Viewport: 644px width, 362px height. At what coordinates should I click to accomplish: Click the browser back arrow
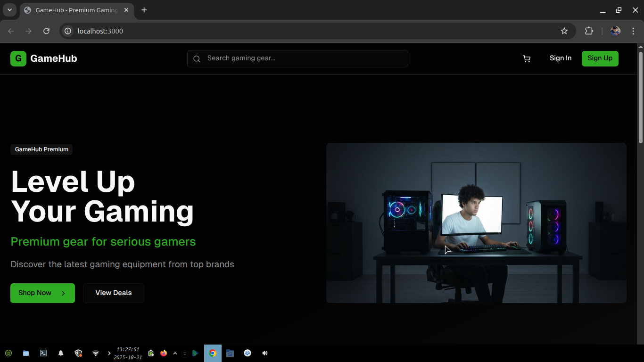(10, 31)
